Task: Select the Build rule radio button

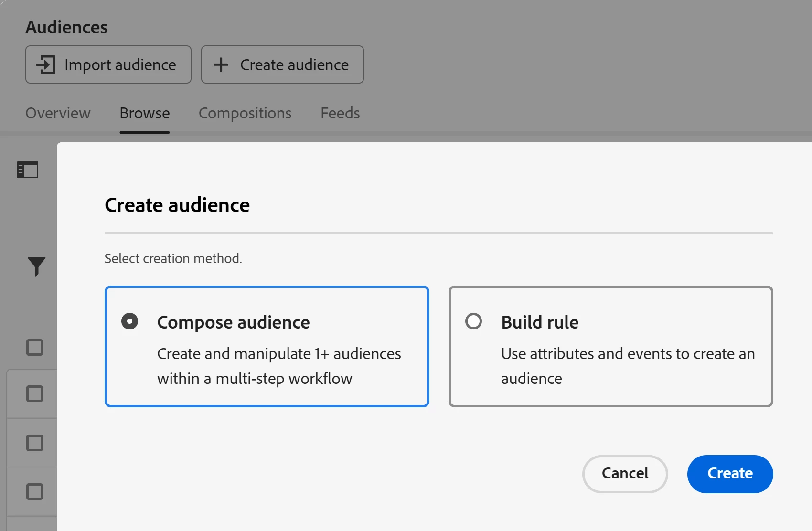Action: click(473, 321)
